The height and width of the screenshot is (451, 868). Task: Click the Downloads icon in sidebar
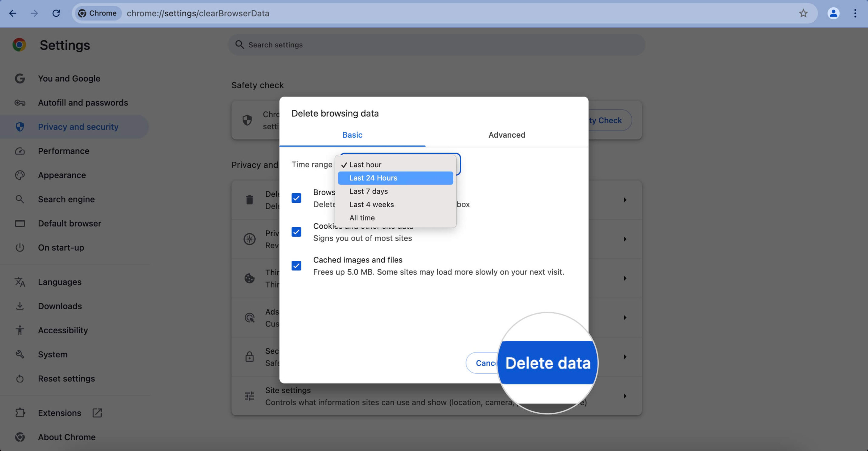20,306
